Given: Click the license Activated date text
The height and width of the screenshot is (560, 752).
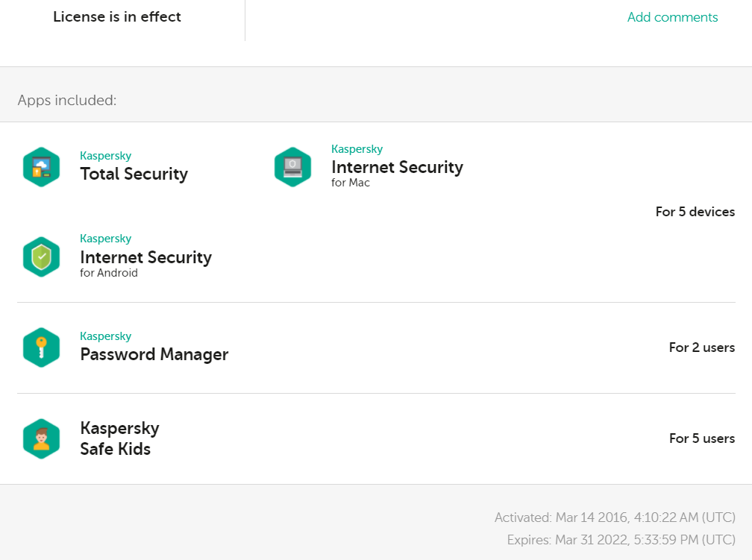Looking at the screenshot, I should [x=614, y=517].
